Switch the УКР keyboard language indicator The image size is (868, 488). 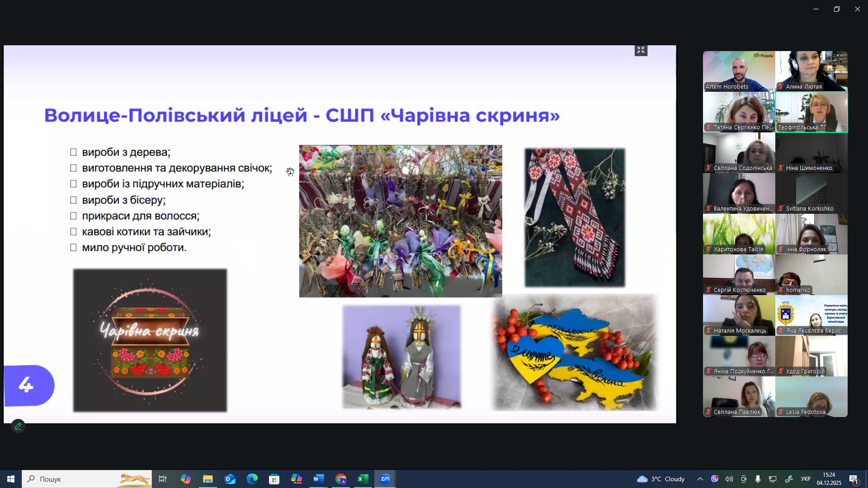[x=806, y=479]
